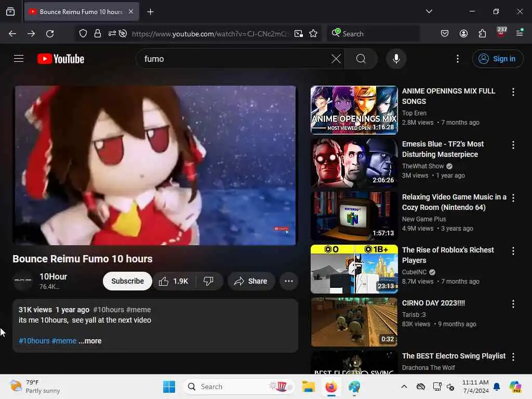532x399 pixels.
Task: Open Firefox account icon
Action: [x=463, y=34]
